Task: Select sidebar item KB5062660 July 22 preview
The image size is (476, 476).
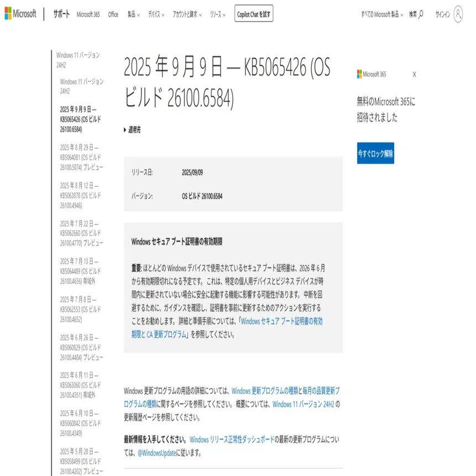Action: [82, 233]
